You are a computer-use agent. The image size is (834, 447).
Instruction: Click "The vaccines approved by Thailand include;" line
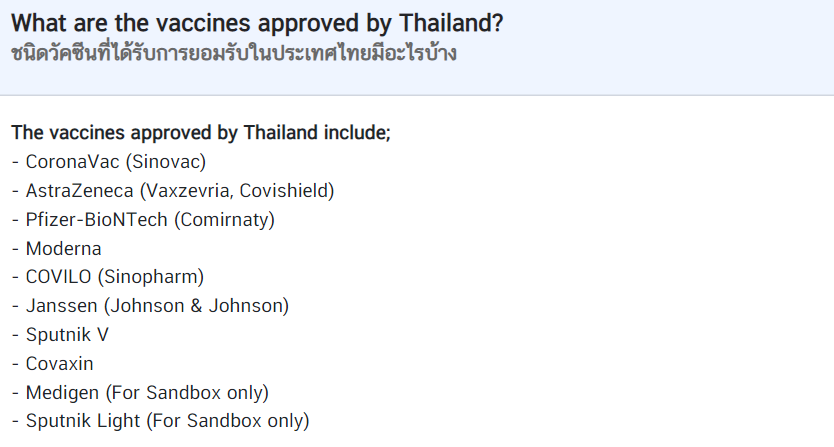200,133
